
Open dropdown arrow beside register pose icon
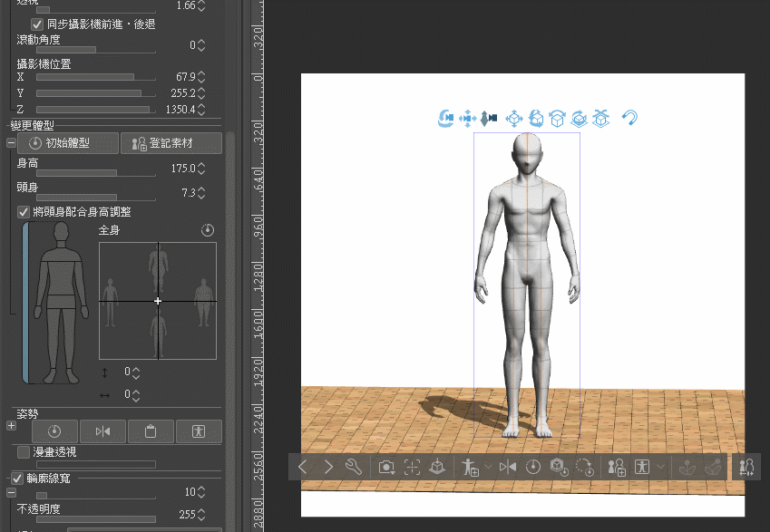(x=489, y=467)
